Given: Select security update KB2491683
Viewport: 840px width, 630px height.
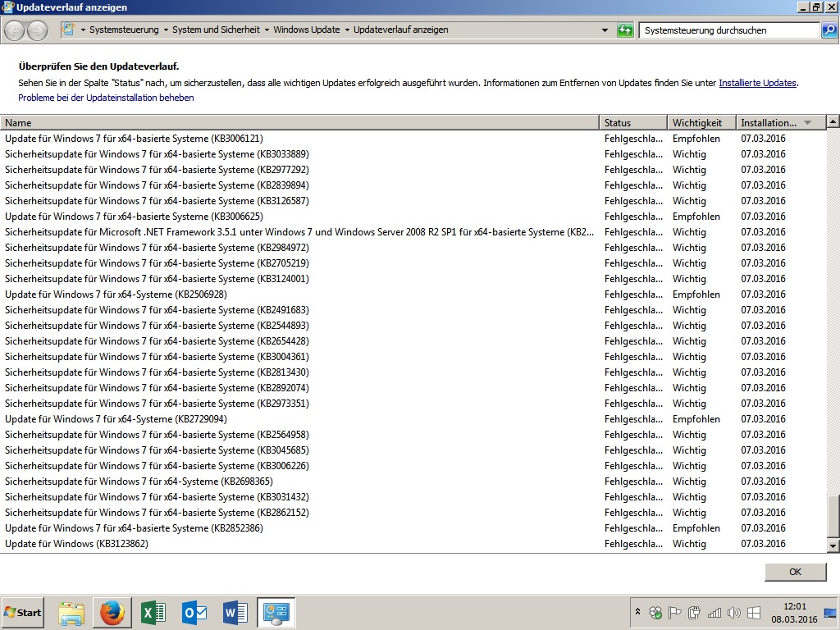Looking at the screenshot, I should pos(413,309).
